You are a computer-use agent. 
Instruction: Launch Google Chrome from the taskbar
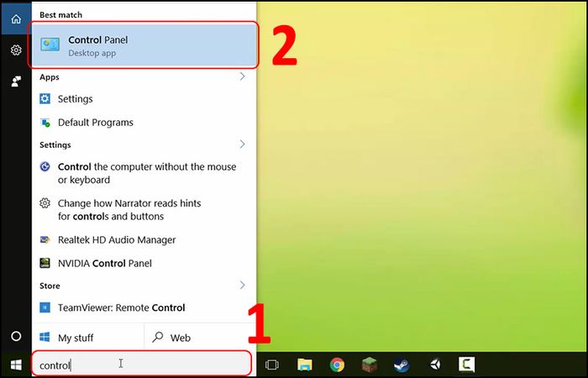337,365
